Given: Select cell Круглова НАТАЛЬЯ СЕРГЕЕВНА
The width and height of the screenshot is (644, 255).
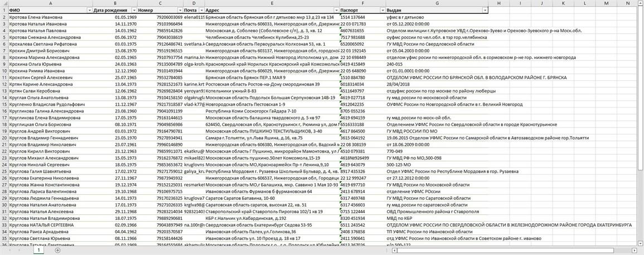Looking at the screenshot, I should [50, 225].
